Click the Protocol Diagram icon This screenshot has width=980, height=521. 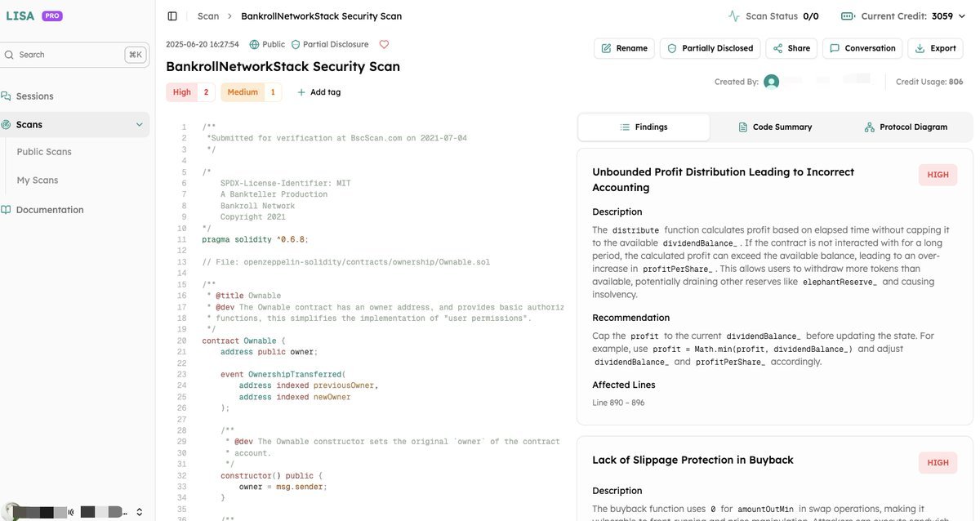pyautogui.click(x=869, y=127)
